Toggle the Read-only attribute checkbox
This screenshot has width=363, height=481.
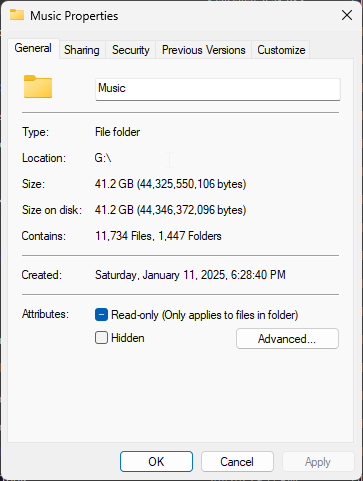(101, 314)
